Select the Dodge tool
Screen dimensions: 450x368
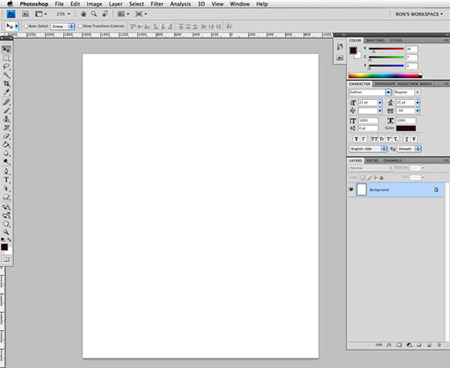(x=6, y=162)
